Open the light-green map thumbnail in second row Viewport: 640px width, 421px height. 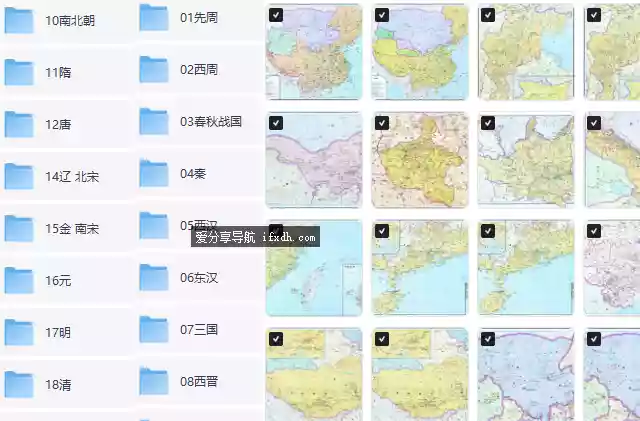[x=526, y=160]
